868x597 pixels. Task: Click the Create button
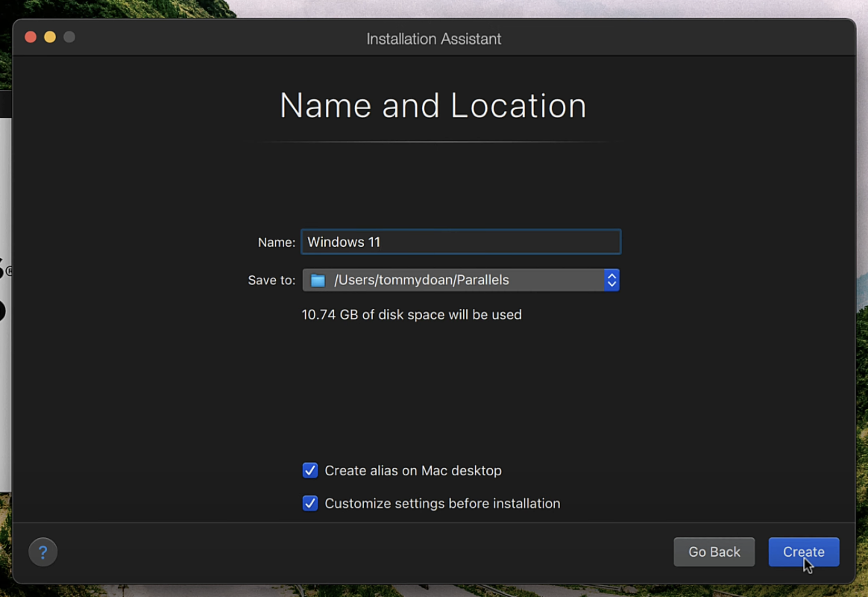pos(803,551)
